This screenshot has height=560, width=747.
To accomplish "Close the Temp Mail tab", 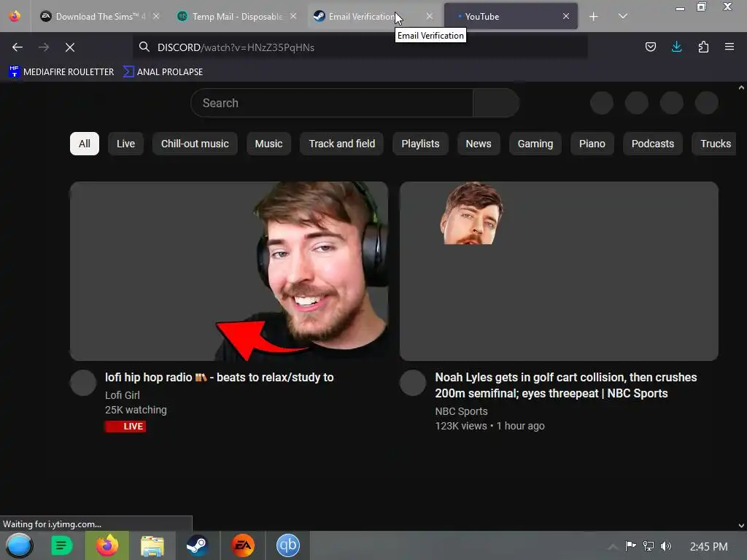I will pyautogui.click(x=293, y=16).
